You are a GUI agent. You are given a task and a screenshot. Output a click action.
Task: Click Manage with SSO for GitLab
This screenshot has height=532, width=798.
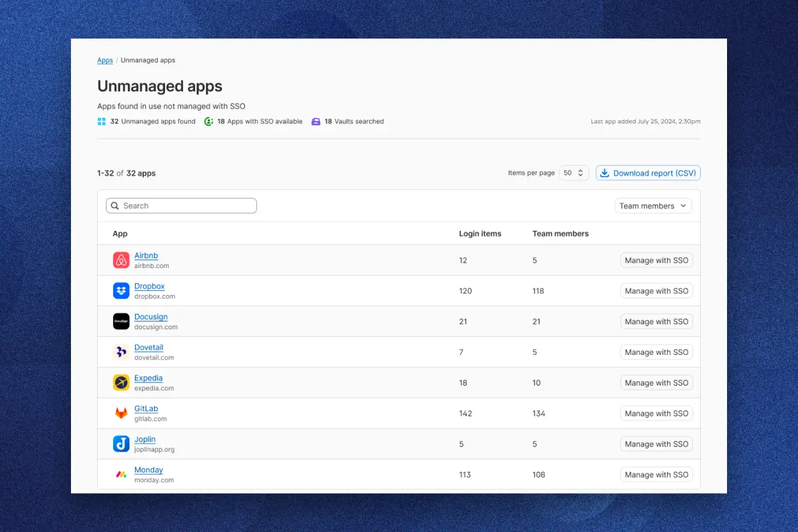[x=656, y=413]
